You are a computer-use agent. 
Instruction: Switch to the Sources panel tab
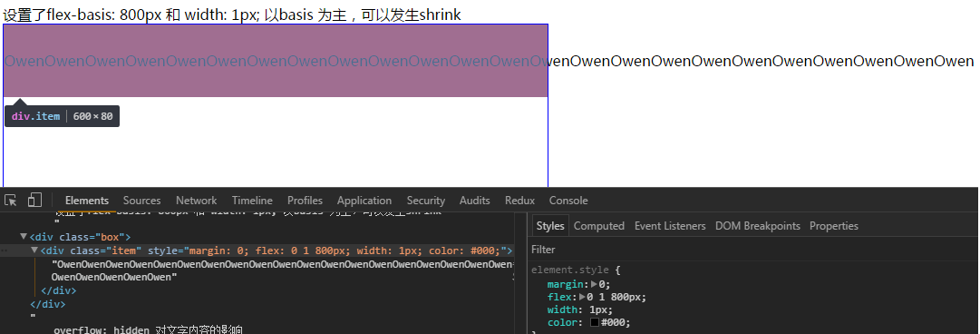coord(141,201)
